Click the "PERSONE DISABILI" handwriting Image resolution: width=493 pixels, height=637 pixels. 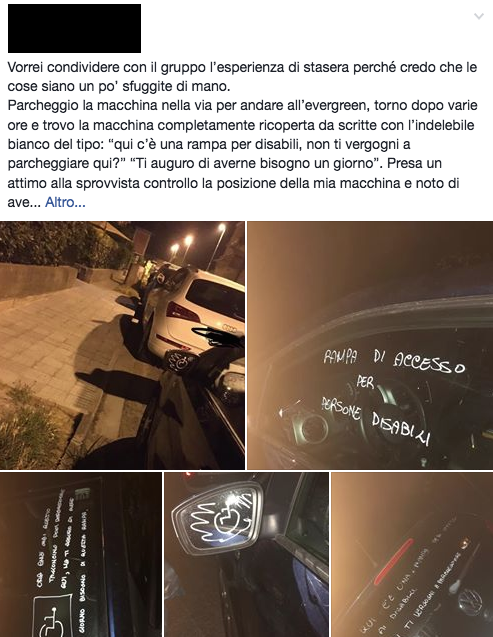point(376,420)
